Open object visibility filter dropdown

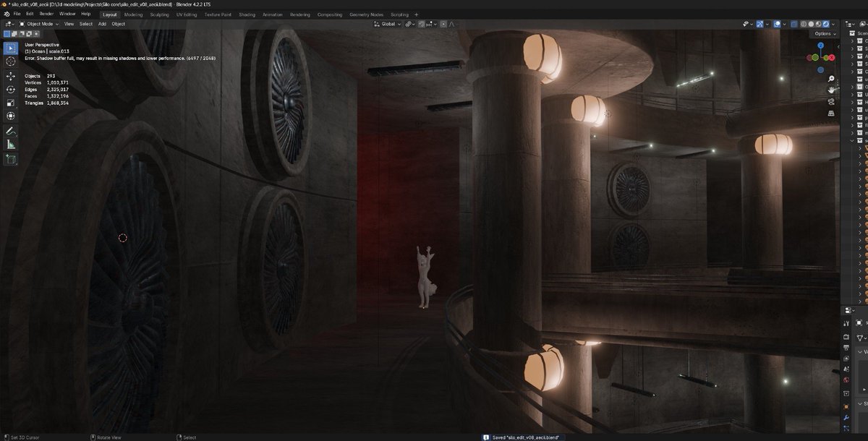(748, 24)
